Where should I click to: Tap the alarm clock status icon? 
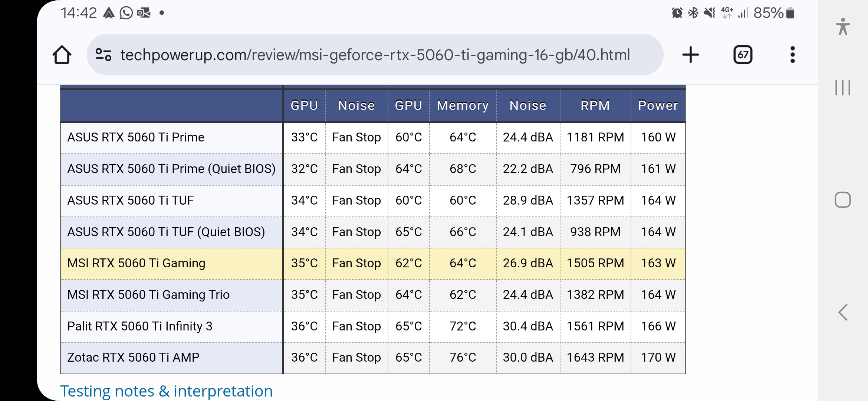coord(677,13)
